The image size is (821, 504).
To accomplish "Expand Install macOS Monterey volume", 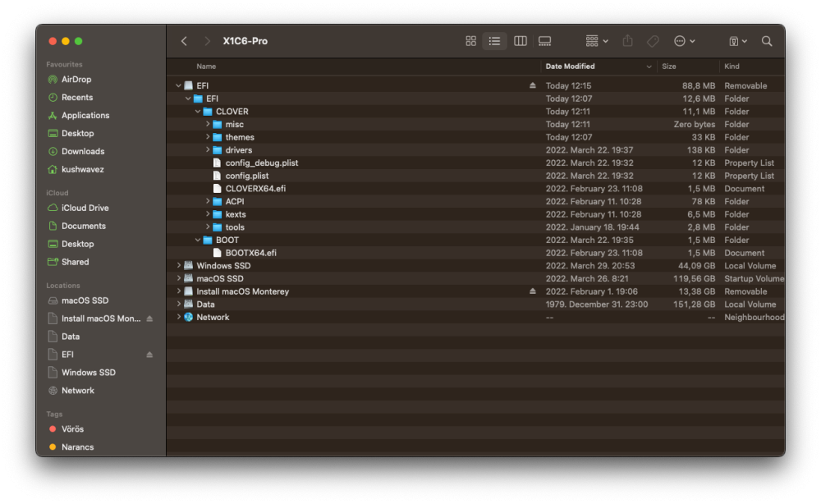I will pos(178,291).
